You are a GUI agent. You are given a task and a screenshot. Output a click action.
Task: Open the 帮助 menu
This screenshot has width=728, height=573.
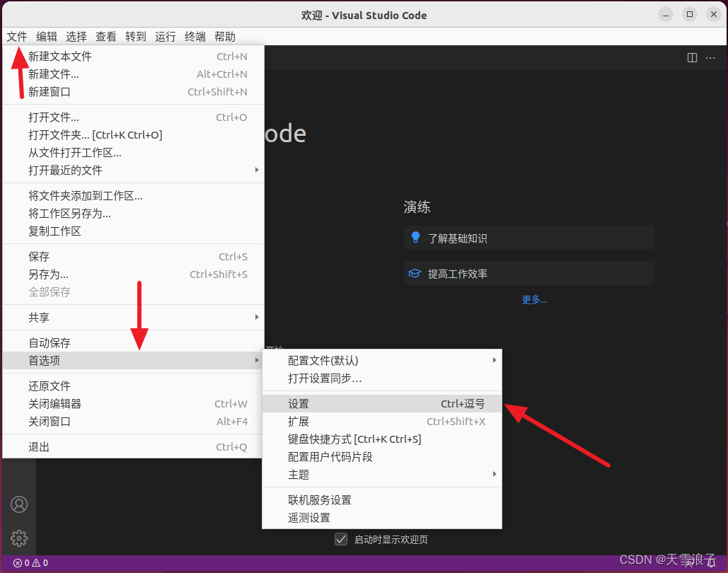click(x=225, y=37)
